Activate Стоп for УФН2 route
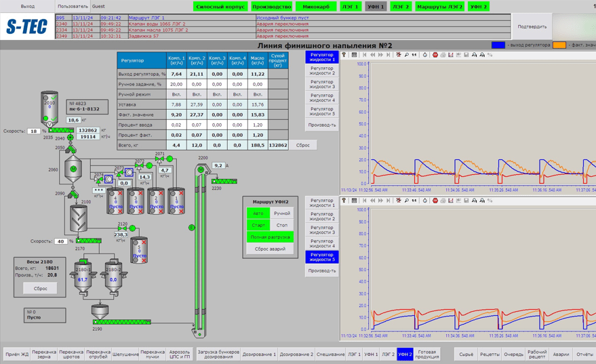Screen dimensions: 596x364 [x=282, y=225]
